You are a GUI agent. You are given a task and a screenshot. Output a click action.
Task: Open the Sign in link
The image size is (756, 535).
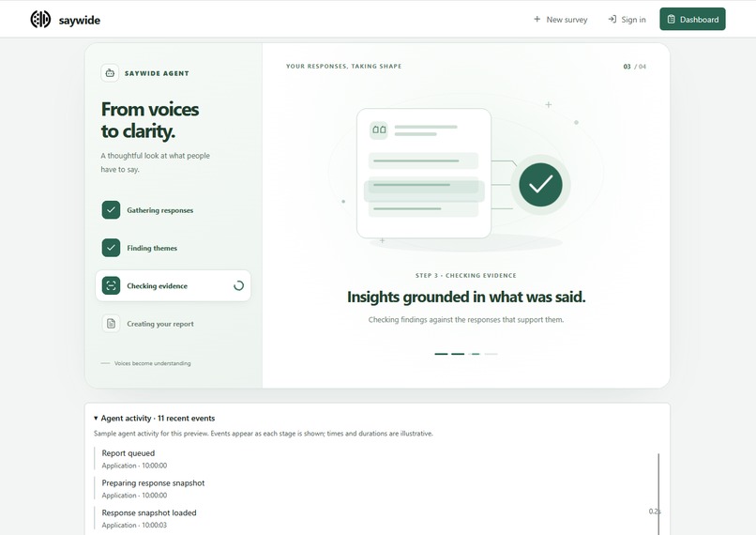click(627, 20)
